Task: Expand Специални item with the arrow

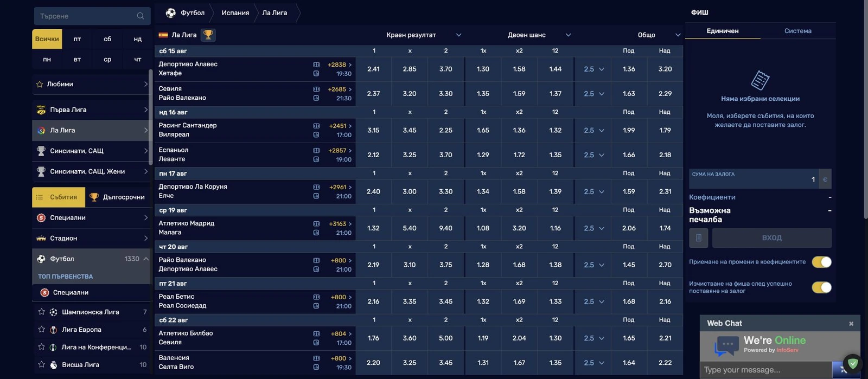Action: [146, 218]
